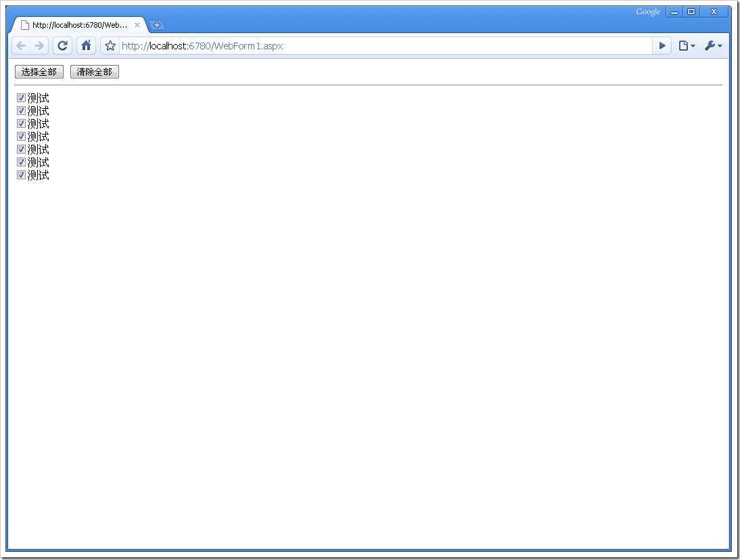Uncheck the seventh 测试 checkbox

click(21, 174)
